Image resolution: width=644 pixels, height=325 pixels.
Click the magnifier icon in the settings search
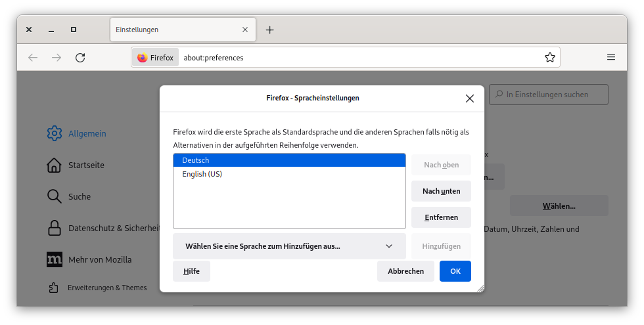coord(499,94)
